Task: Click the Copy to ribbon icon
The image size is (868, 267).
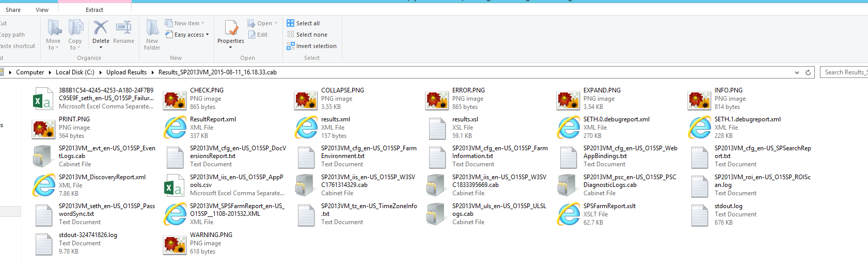Action: coord(75,28)
